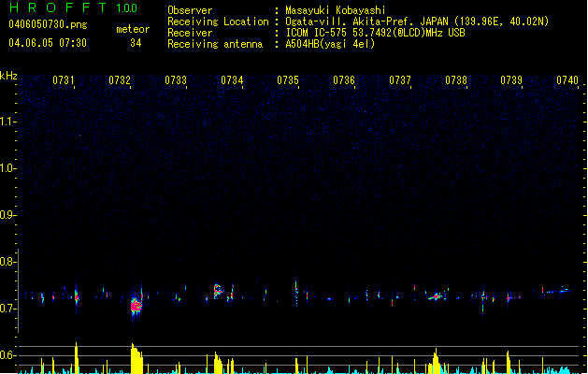Select the filename 0406050730.png
Image resolution: width=588 pixels, height=374 pixels.
[x=48, y=24]
